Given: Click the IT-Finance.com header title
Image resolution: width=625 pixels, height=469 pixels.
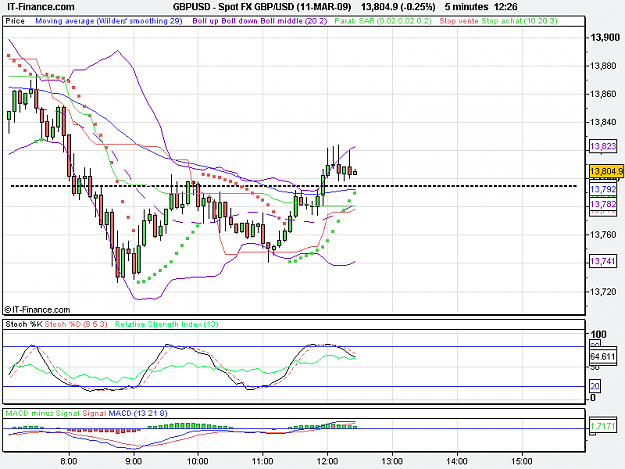Looking at the screenshot, I should click(41, 7).
